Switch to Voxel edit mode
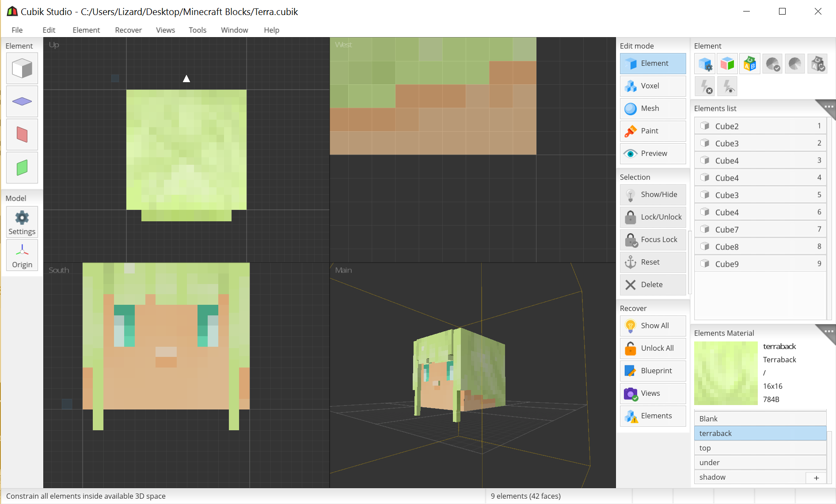 (x=653, y=86)
